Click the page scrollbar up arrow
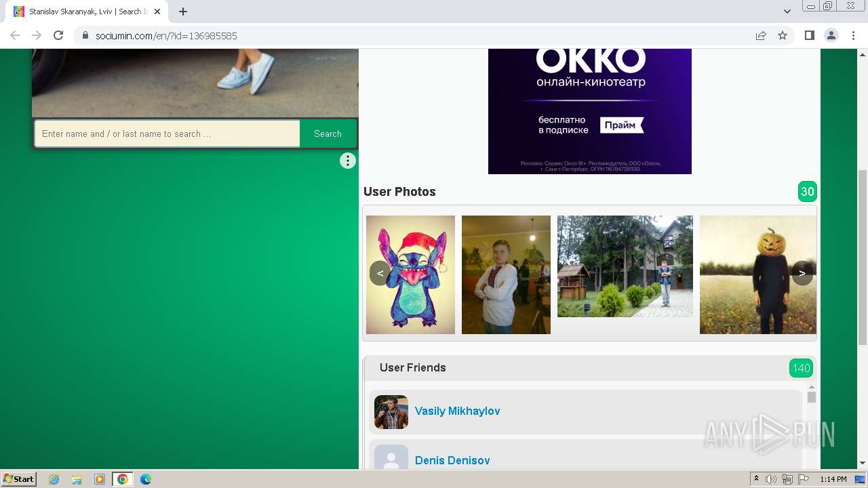This screenshot has width=868, height=488. coord(863,54)
